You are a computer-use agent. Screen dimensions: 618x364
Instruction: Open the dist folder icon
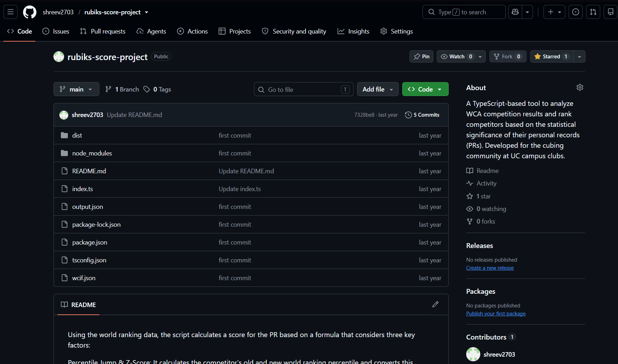(64, 135)
